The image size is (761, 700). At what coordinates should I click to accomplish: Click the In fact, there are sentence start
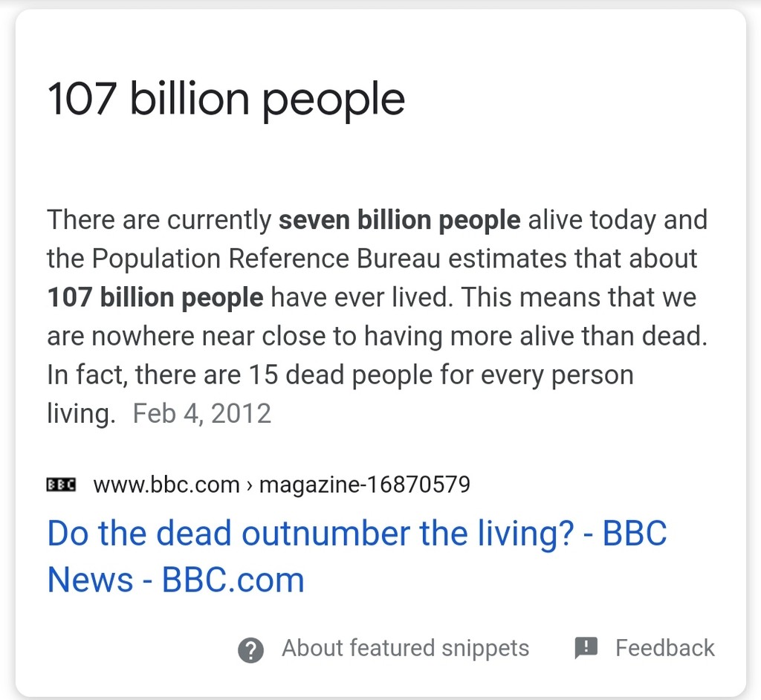pos(143,375)
